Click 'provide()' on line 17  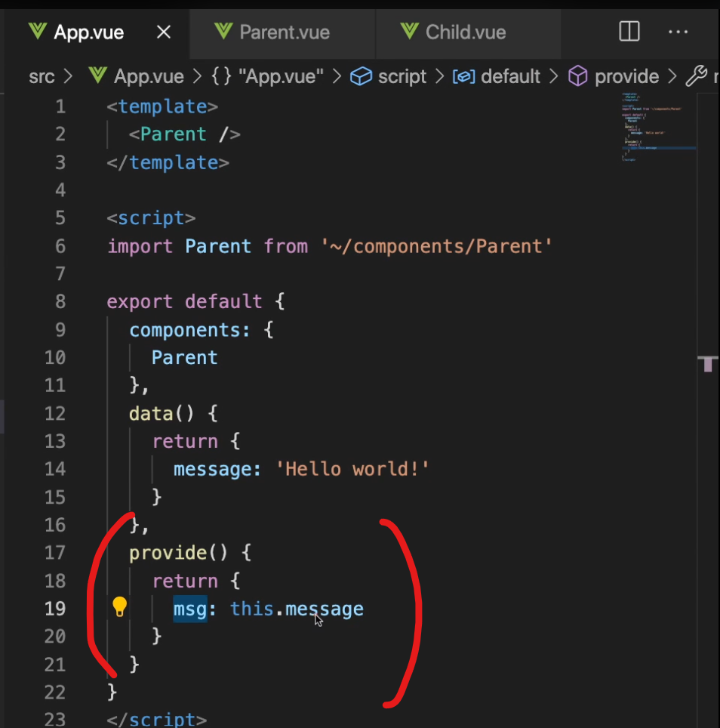[x=179, y=553]
